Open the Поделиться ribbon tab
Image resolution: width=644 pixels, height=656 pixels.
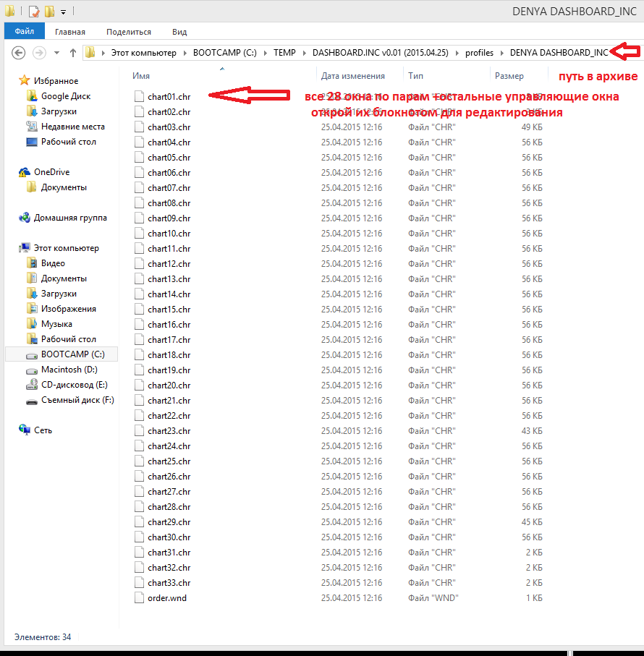point(129,32)
